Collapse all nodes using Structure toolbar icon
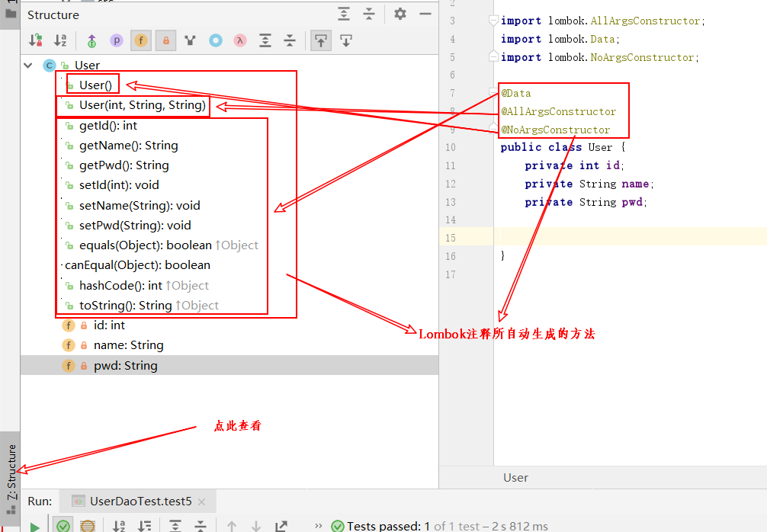Image resolution: width=767 pixels, height=532 pixels. point(290,40)
